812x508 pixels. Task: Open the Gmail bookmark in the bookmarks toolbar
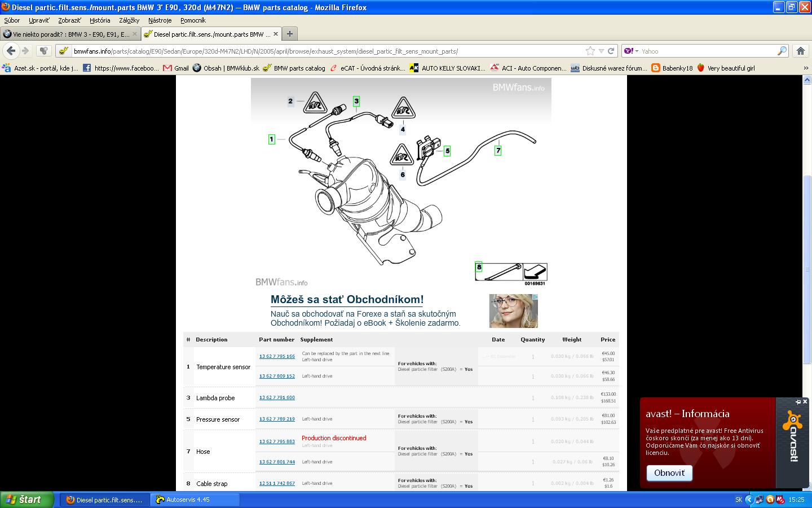tap(176, 68)
